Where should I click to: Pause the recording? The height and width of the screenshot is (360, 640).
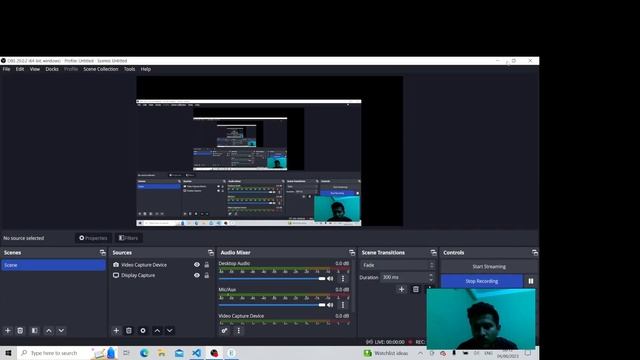[531, 281]
